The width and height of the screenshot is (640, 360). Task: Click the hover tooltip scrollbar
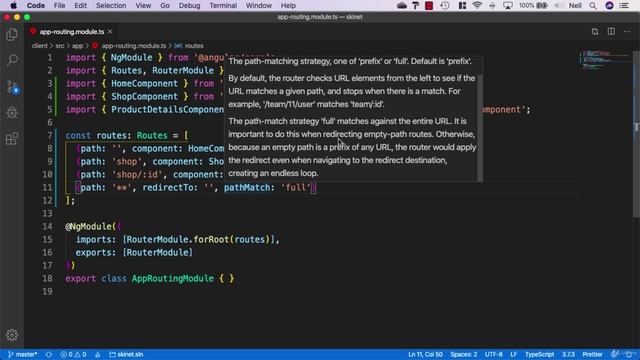(x=480, y=128)
